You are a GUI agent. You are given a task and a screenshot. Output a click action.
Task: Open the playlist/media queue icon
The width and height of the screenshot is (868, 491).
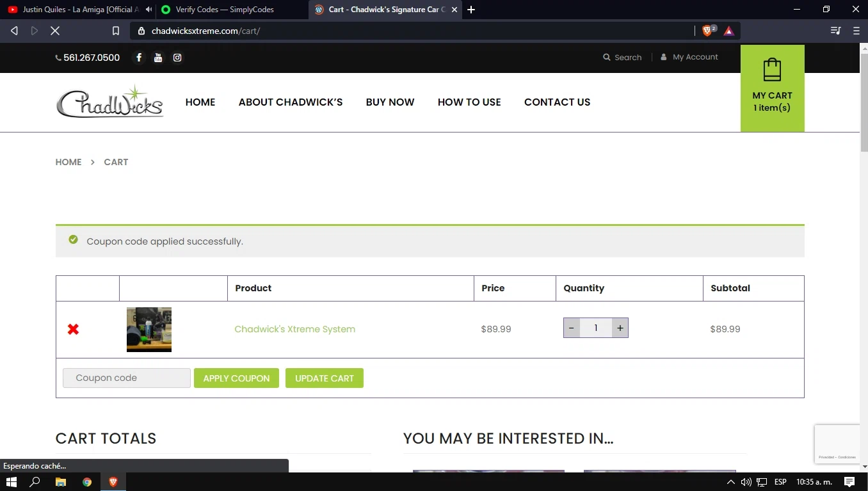click(835, 31)
